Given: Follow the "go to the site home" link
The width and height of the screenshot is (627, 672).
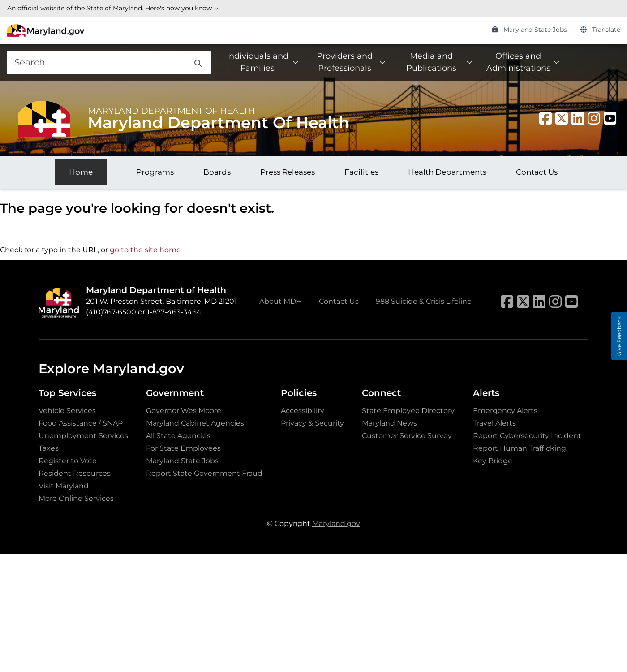Looking at the screenshot, I should (x=145, y=250).
